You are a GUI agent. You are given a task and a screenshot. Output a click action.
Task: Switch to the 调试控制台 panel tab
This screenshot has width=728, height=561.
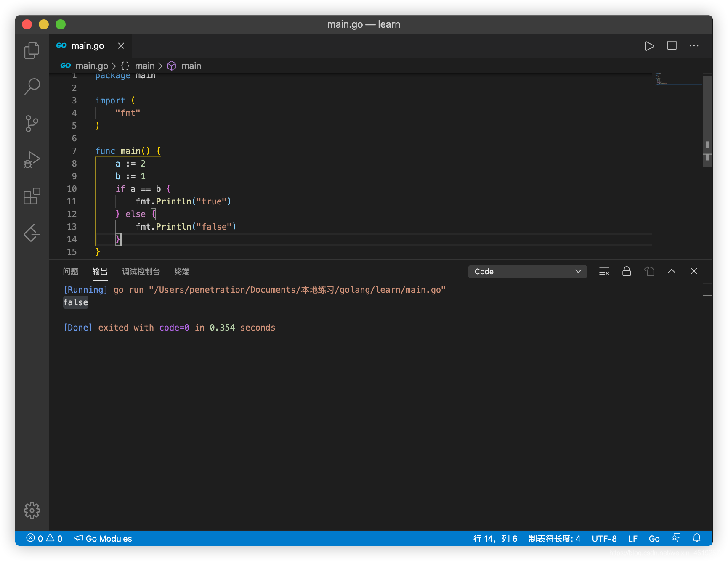141,272
